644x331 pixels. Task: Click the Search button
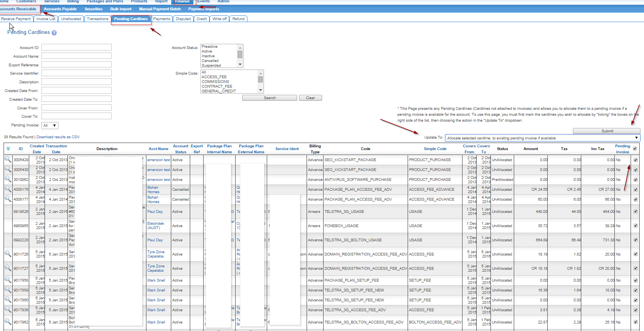coord(270,98)
